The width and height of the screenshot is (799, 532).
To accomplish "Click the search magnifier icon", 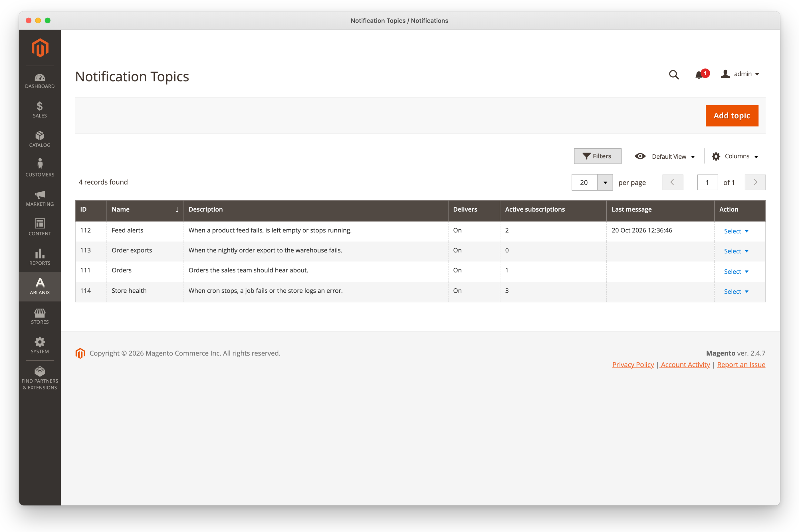I will point(674,74).
